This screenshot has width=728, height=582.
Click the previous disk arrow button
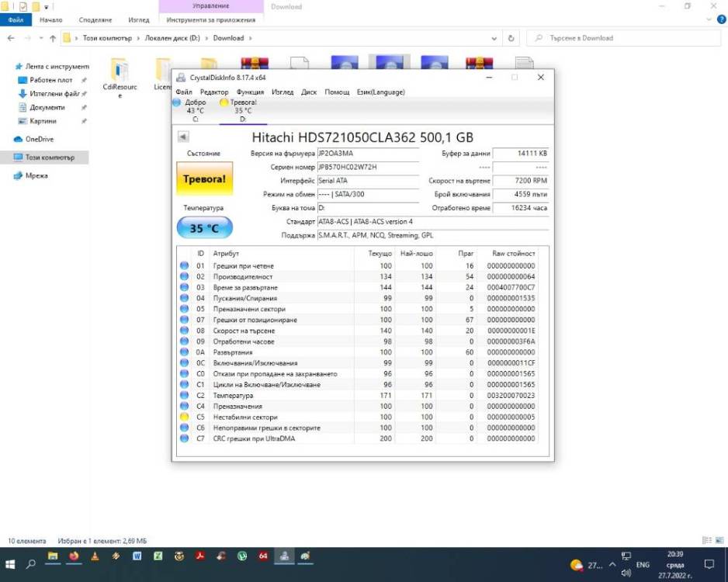[x=183, y=137]
